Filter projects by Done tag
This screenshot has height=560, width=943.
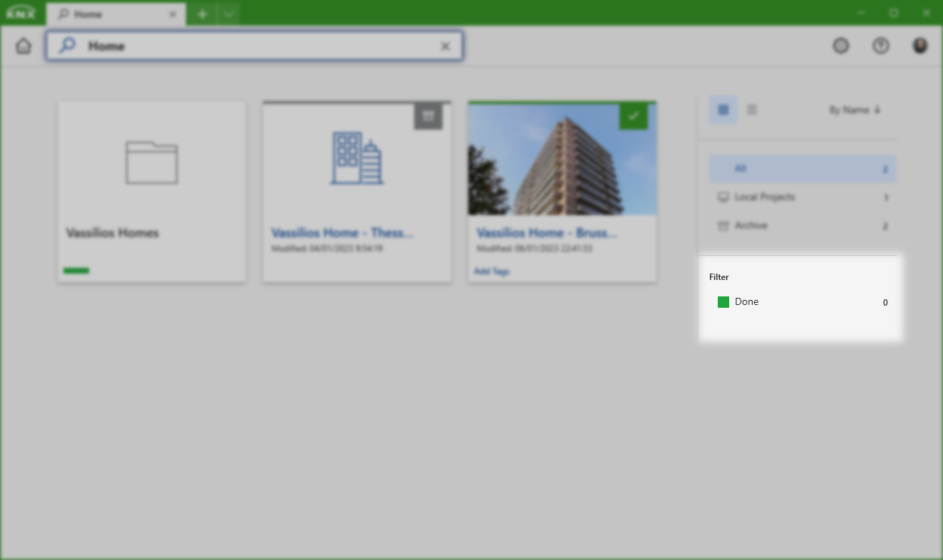(803, 302)
